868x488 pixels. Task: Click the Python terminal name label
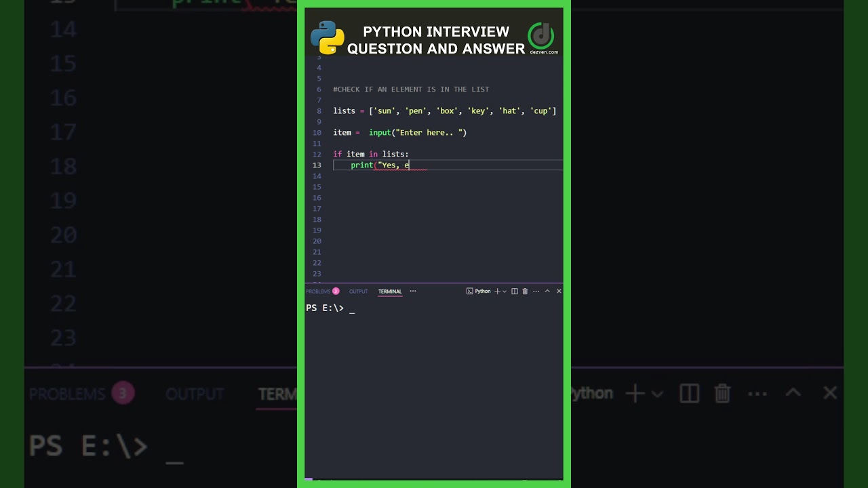click(483, 291)
